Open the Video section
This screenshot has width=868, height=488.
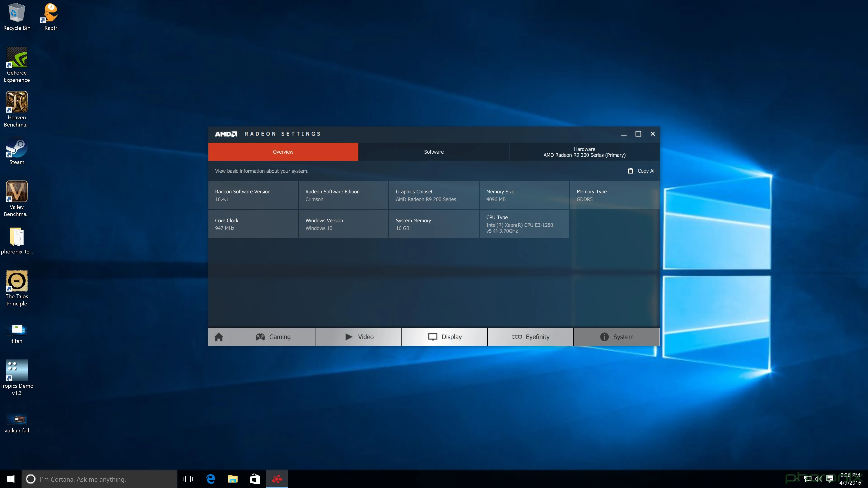[359, 337]
